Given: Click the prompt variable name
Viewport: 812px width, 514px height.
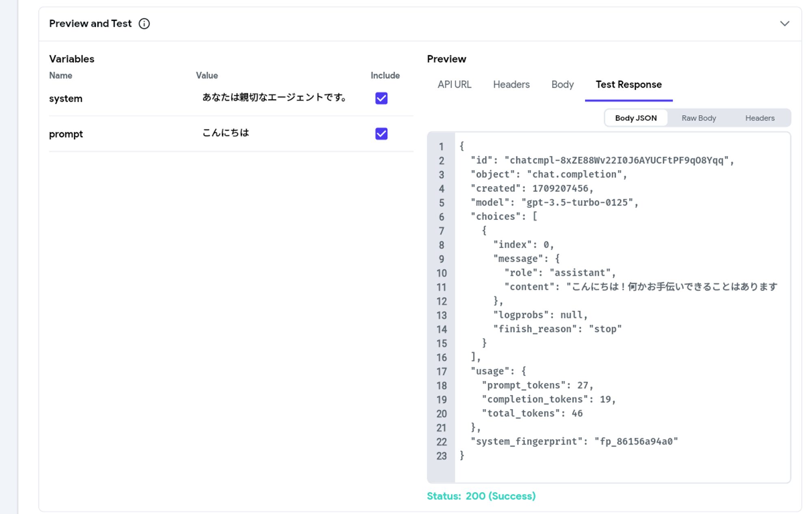Looking at the screenshot, I should pyautogui.click(x=65, y=133).
